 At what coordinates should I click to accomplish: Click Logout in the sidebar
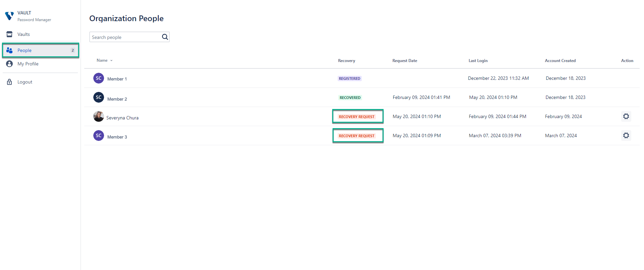click(x=25, y=82)
